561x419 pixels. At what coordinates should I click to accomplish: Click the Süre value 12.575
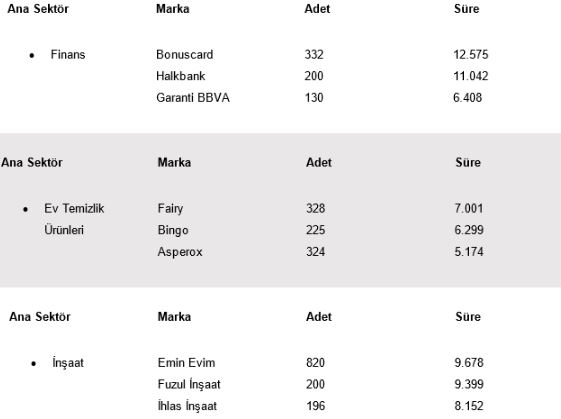click(x=470, y=55)
